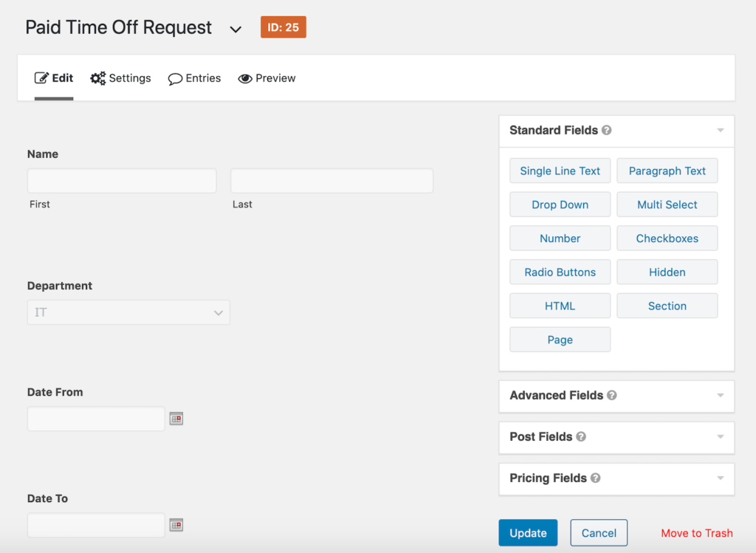Open the calendar picker for Date To
The image size is (756, 553).
tap(176, 525)
